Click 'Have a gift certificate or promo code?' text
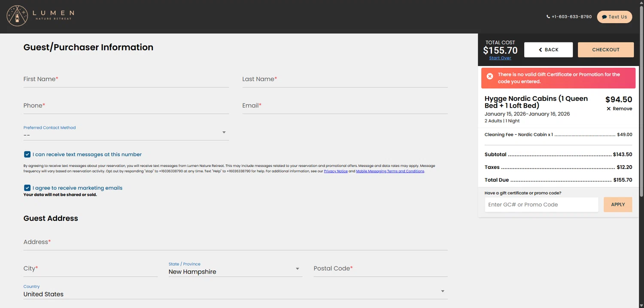 click(x=523, y=193)
